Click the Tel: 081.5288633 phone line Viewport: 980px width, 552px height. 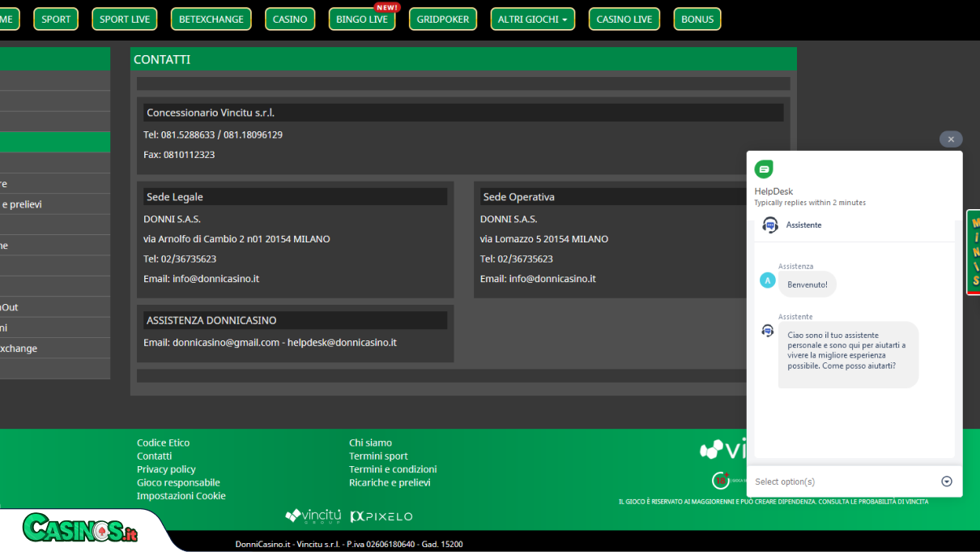(213, 135)
